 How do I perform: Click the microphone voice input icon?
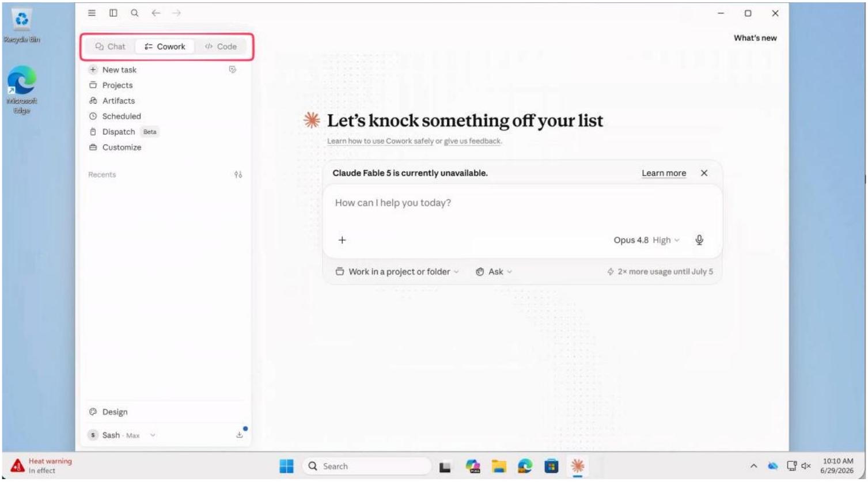699,240
